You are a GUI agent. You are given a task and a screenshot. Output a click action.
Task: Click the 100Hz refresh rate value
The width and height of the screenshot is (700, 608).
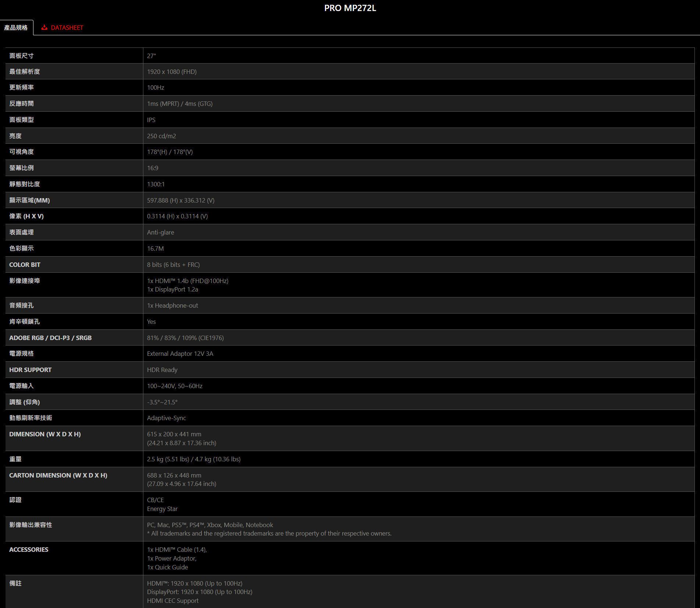click(156, 87)
